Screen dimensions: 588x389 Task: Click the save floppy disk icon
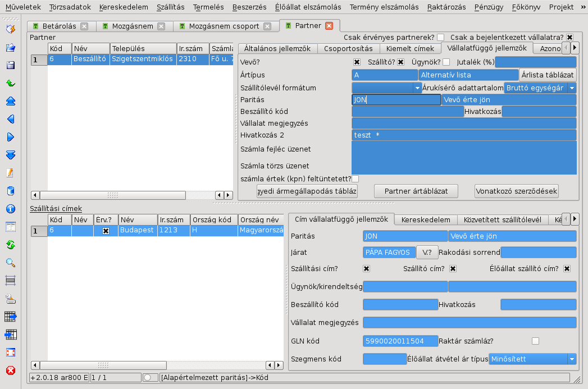[x=10, y=65]
